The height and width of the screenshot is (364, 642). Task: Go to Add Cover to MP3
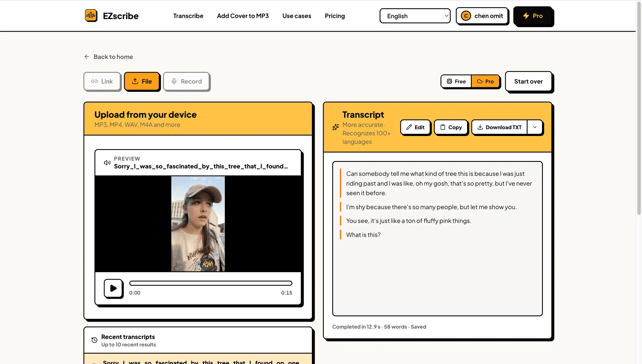(243, 16)
